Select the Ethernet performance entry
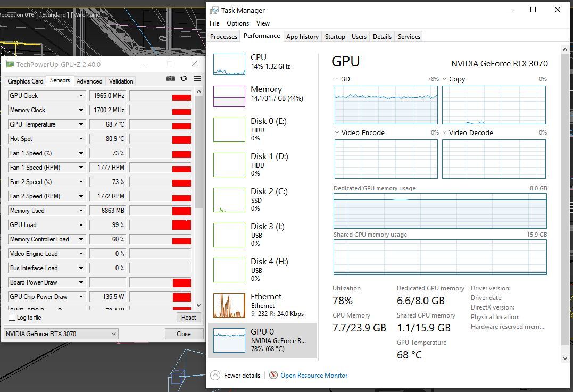This screenshot has width=573, height=392. tap(262, 305)
